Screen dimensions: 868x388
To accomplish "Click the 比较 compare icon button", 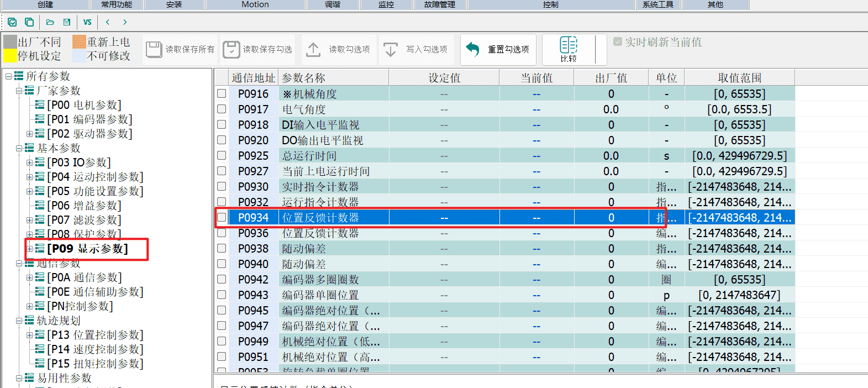I will (x=569, y=49).
